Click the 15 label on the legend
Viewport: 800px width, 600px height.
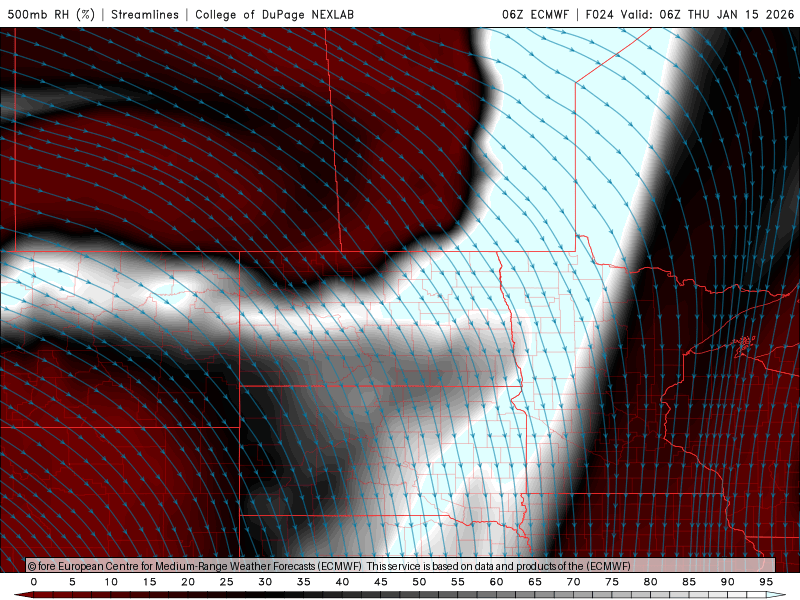pos(149,582)
